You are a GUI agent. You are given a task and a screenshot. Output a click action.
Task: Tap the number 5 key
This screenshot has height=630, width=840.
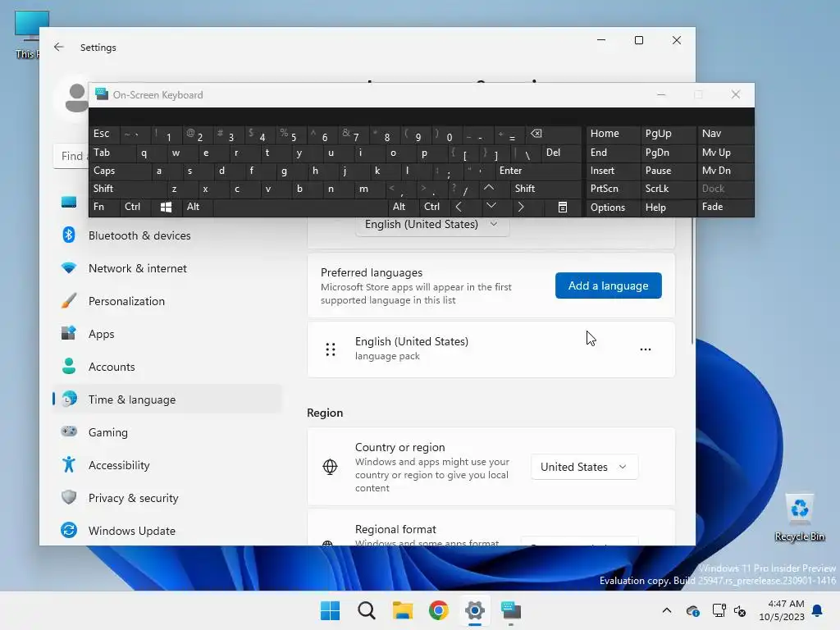(291, 134)
